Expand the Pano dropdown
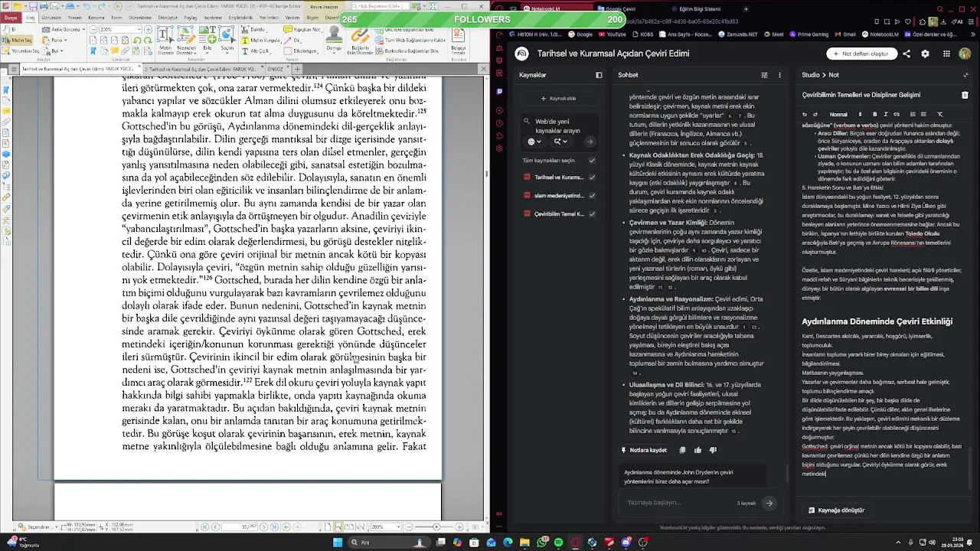This screenshot has width=980, height=551. click(66, 40)
